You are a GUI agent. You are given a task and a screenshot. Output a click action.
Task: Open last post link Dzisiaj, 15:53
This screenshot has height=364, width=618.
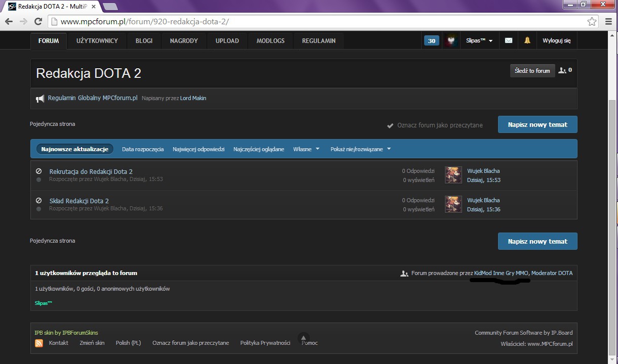(484, 180)
